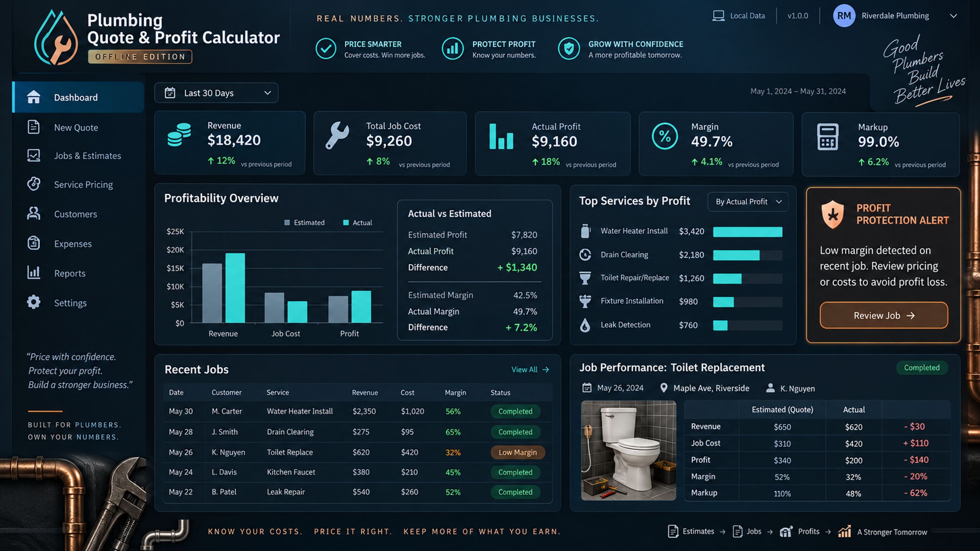Click the Revenue coins icon
This screenshot has width=980, height=551.
pyautogui.click(x=179, y=135)
